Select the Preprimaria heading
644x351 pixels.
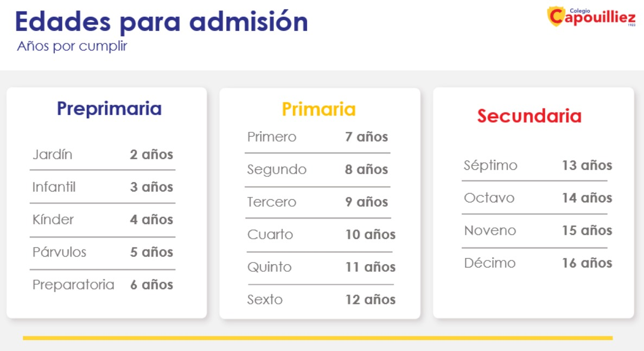109,109
